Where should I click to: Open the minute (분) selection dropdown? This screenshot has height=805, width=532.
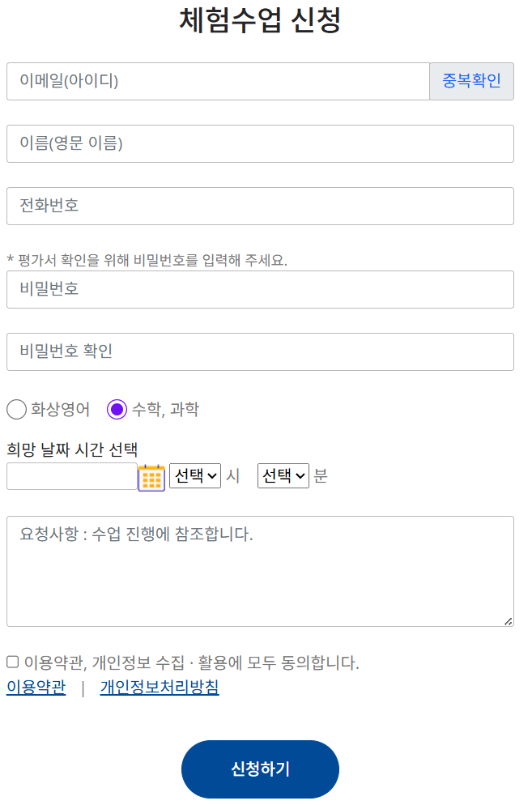click(x=283, y=476)
